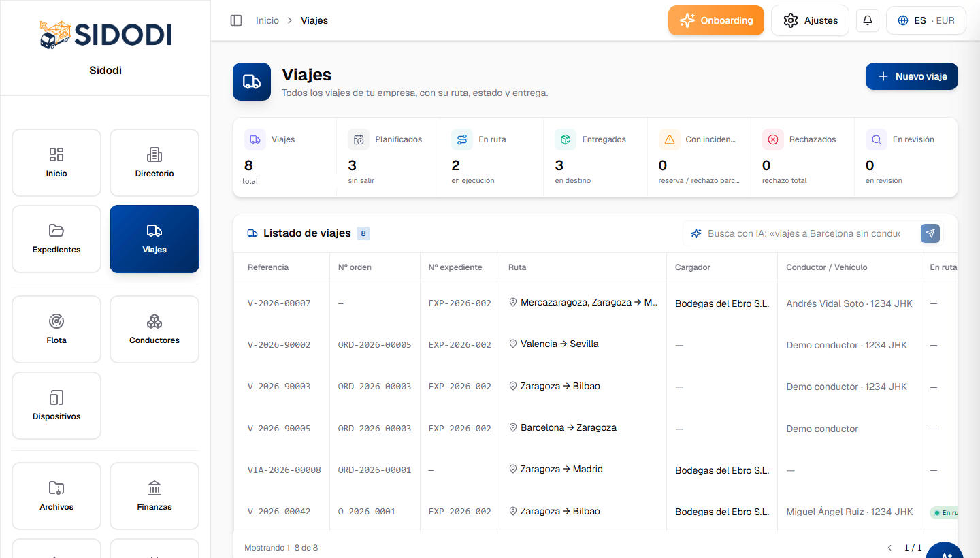This screenshot has height=558, width=980.
Task: Click route Mercazaragoza, Zaragoza
Action: 589,303
